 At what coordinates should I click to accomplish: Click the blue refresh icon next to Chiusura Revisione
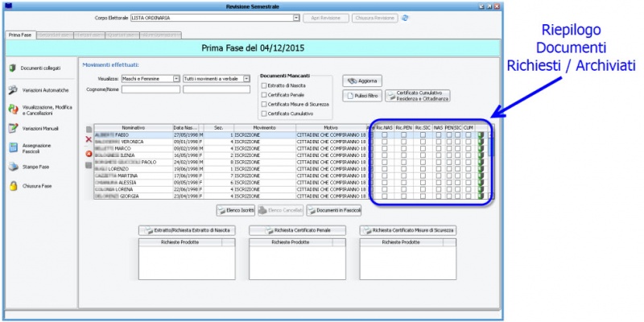pos(405,17)
